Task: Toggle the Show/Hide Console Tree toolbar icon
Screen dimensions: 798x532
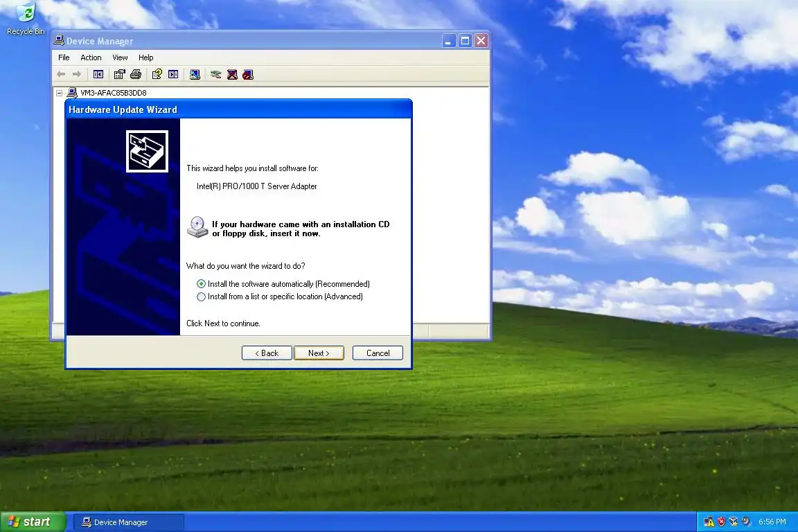Action: click(x=98, y=74)
